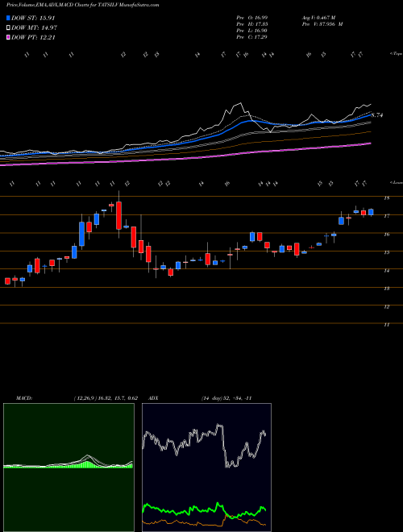Screen dimensions: 403x532
Task: Click the magenta DOW PT legend swatch
Action: point(9,37)
